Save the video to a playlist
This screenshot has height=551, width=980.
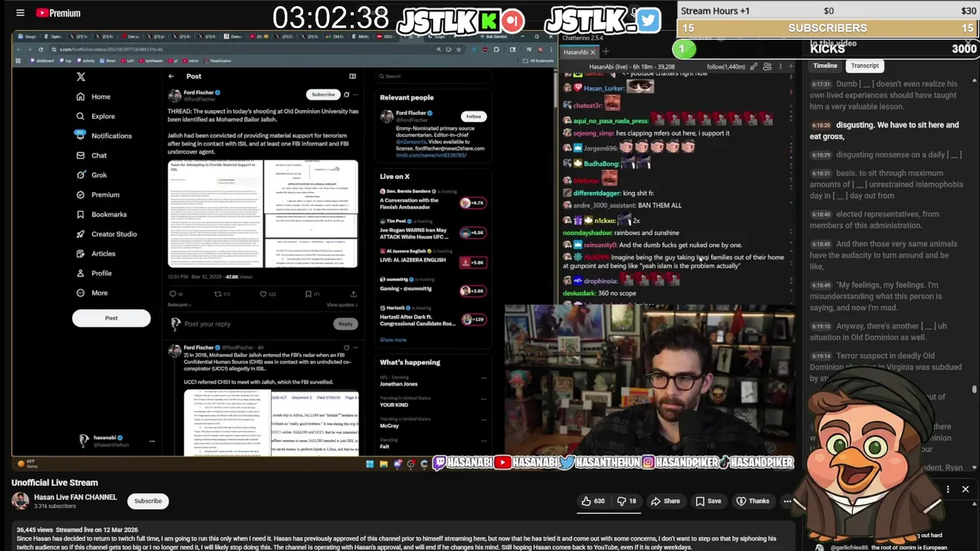pos(708,501)
